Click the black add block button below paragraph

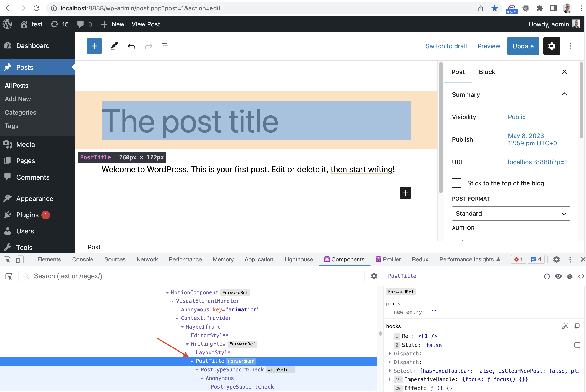point(405,193)
